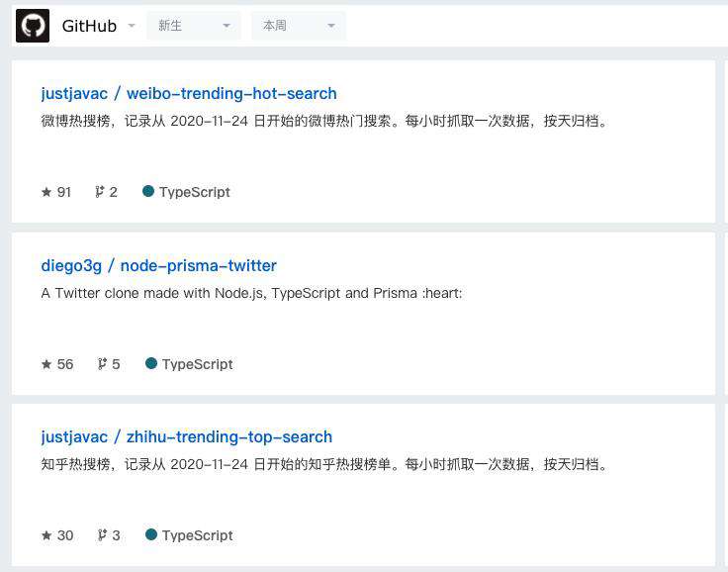Click justjavac owner name in first card

74,93
